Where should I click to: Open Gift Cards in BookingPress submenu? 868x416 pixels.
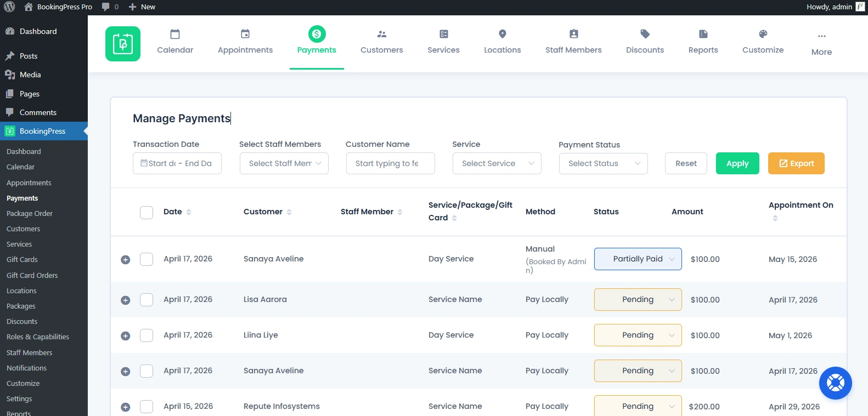pos(22,260)
